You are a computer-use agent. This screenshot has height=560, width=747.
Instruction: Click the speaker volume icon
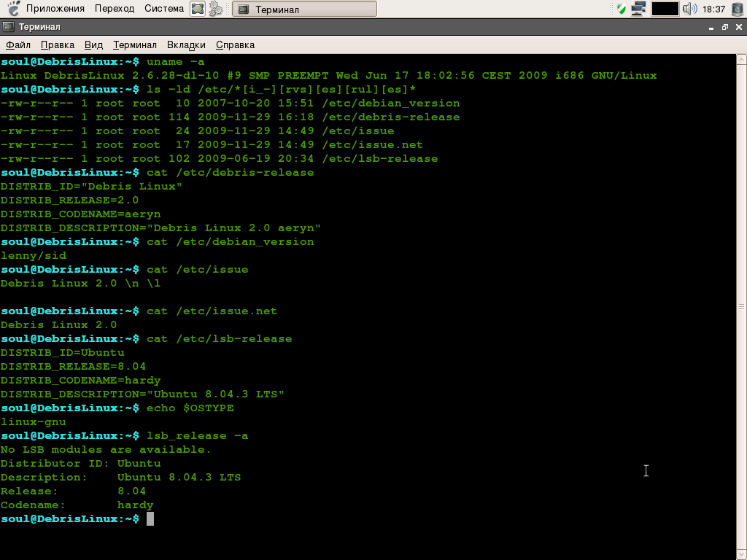pyautogui.click(x=689, y=9)
